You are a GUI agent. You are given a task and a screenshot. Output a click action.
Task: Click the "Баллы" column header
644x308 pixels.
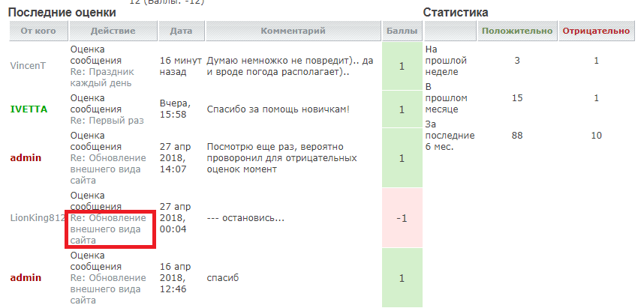coord(402,31)
